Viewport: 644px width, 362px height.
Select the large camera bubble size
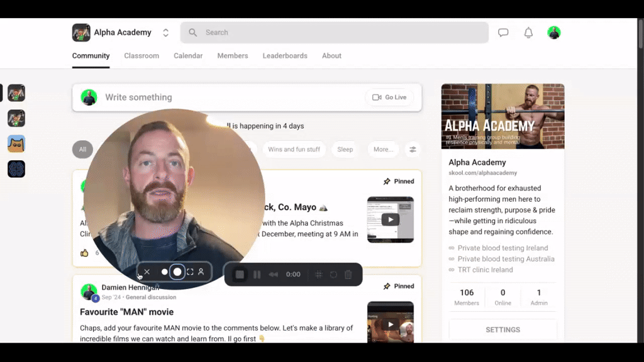(x=177, y=273)
